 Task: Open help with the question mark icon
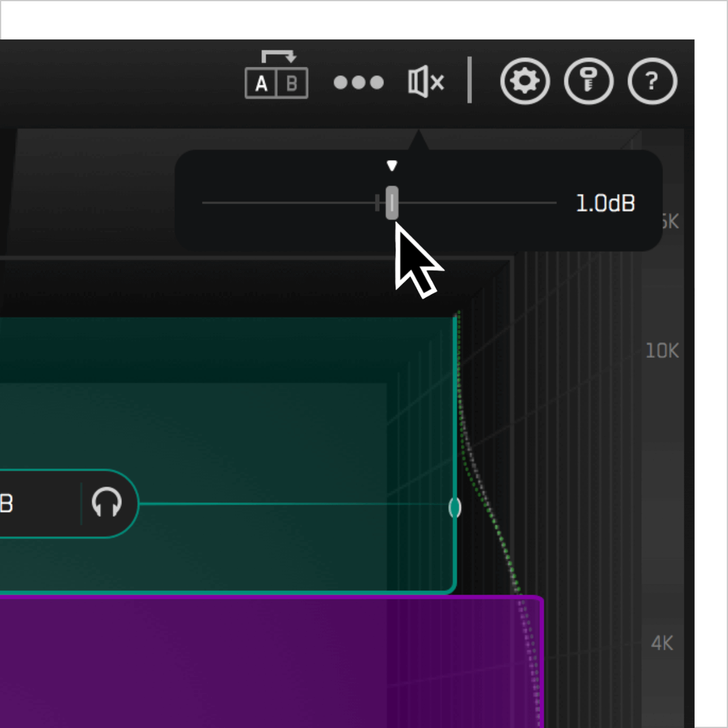[652, 81]
